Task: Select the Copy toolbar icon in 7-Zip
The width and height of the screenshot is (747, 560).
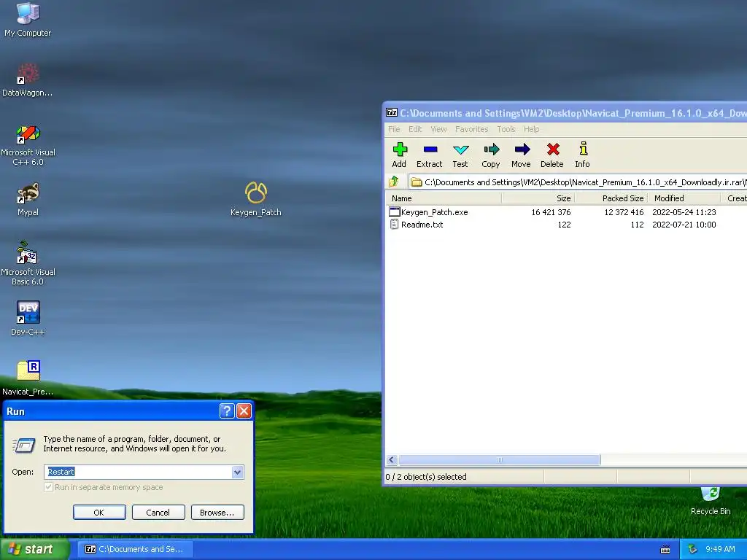Action: click(x=491, y=155)
